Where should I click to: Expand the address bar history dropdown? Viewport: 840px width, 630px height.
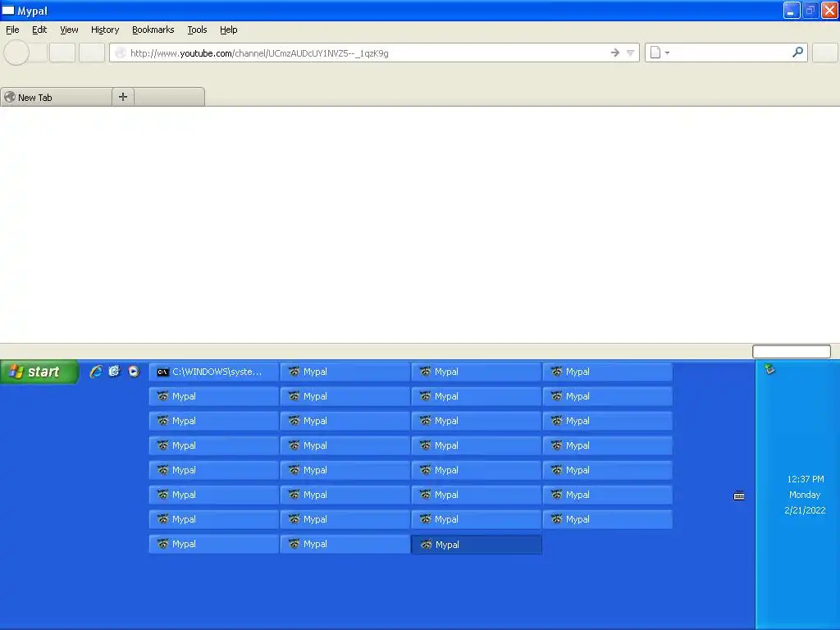point(631,52)
